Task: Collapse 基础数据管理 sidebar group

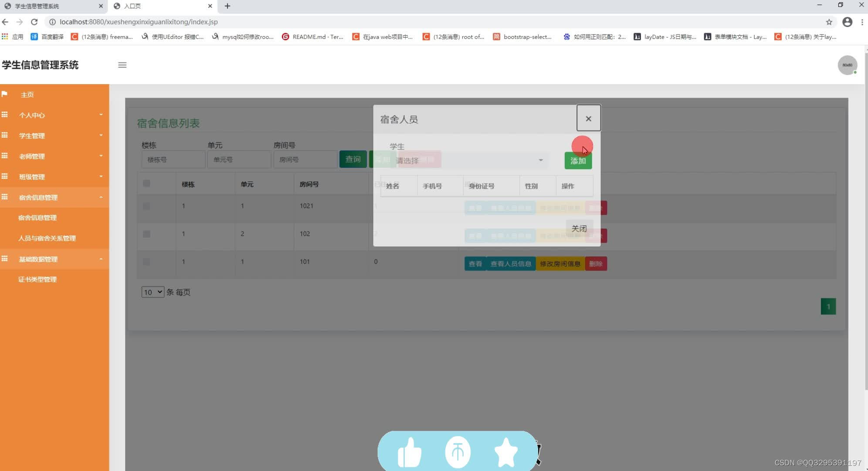Action: (x=54, y=259)
